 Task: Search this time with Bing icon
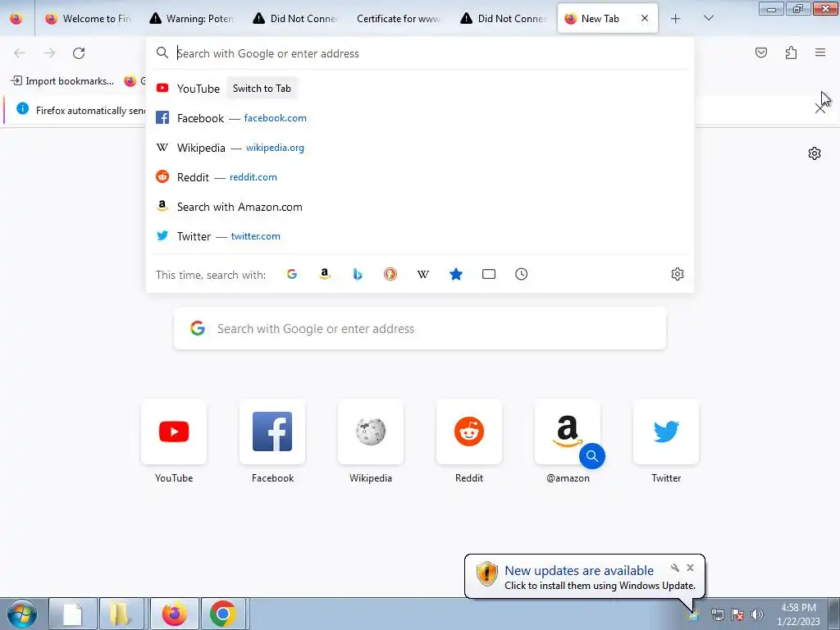[x=358, y=274]
